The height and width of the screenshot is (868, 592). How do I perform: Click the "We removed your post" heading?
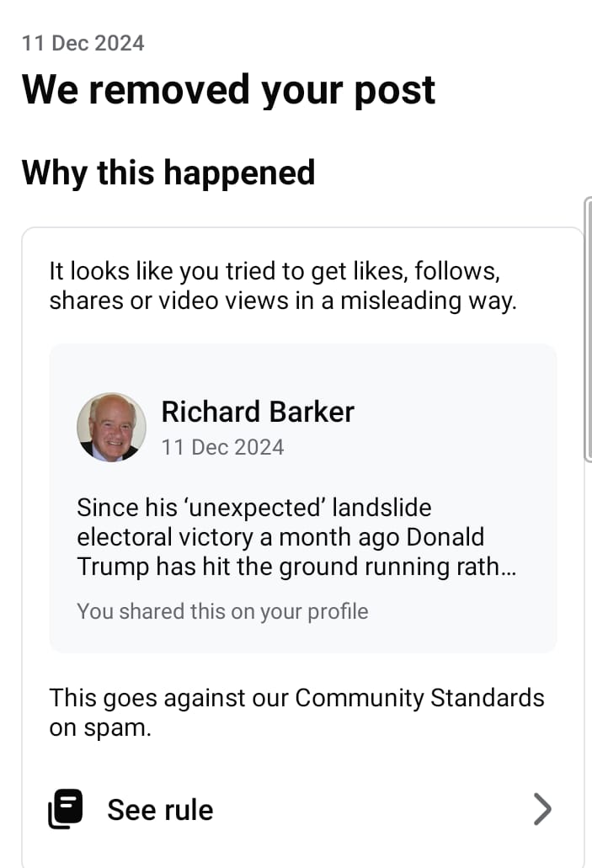click(228, 89)
